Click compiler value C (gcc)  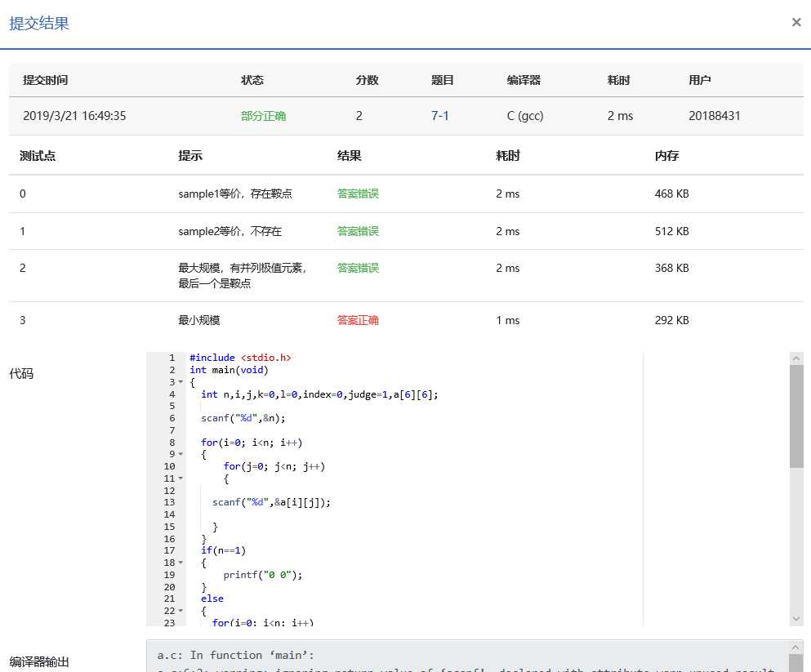tap(525, 116)
